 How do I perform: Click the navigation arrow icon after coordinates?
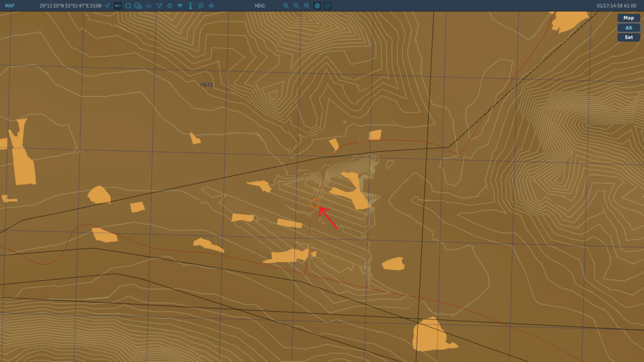point(107,6)
